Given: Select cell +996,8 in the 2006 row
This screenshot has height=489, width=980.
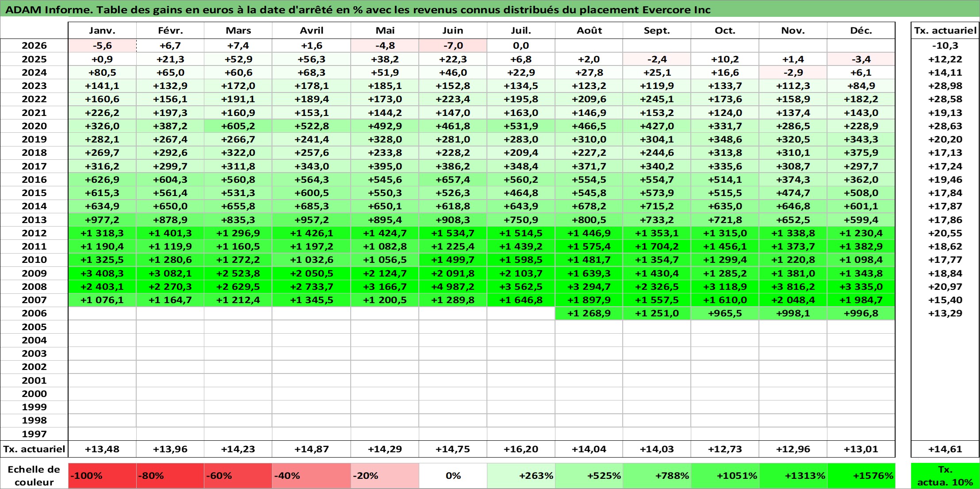Looking at the screenshot, I should [x=861, y=313].
